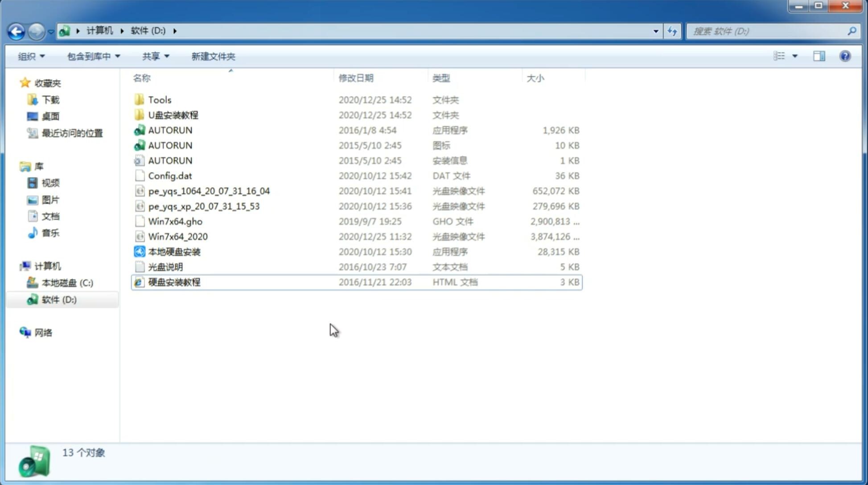The image size is (868, 485).
Task: Open the U盘安装教程 folder
Action: pos(173,115)
